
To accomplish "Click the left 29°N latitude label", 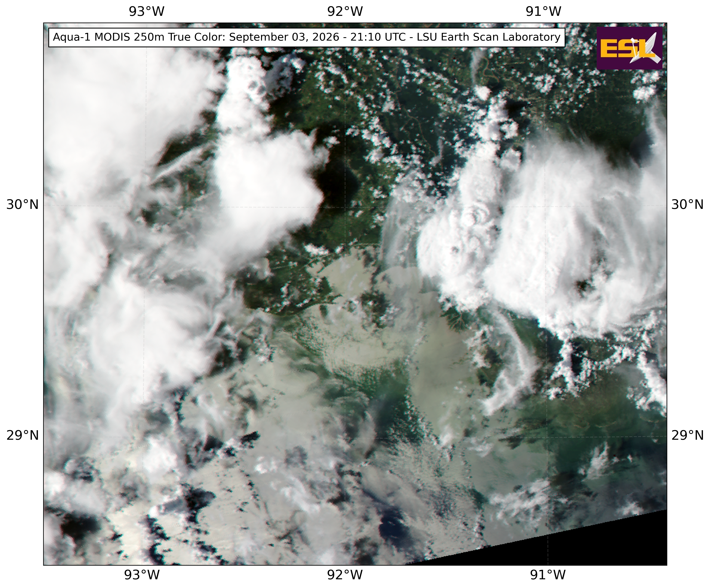I will coord(23,436).
